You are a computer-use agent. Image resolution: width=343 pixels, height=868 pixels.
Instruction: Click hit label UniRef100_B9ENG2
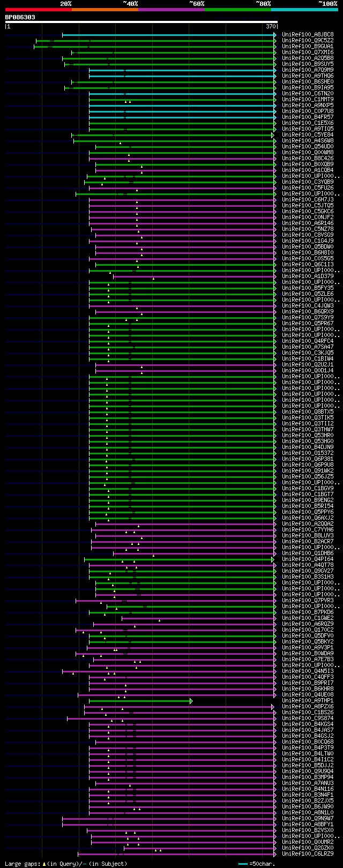point(308,500)
